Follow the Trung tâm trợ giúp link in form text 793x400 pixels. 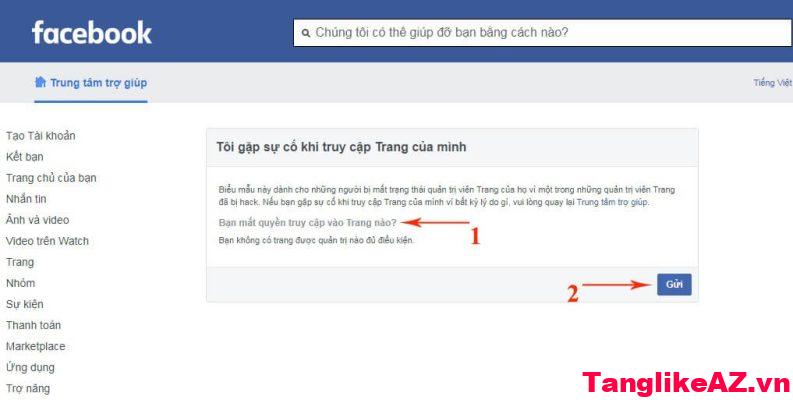(x=612, y=202)
